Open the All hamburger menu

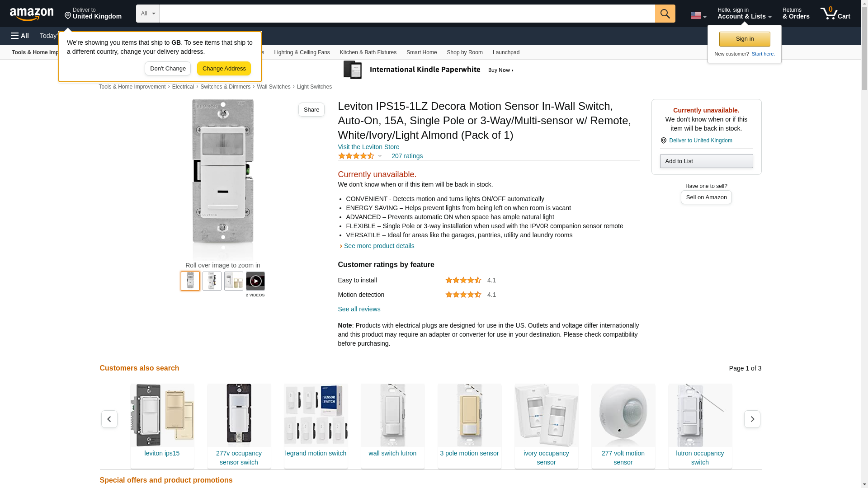click(20, 36)
